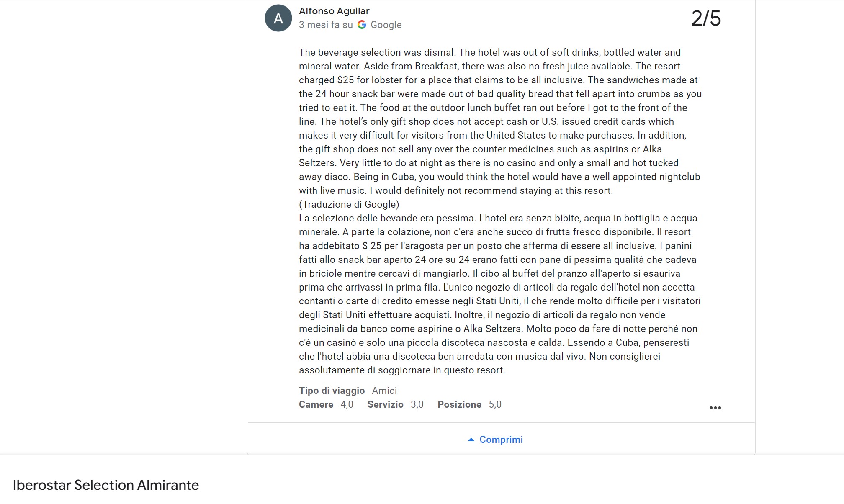The image size is (844, 504).
Task: Select the Iberostar Selection Almirante heading
Action: (106, 485)
